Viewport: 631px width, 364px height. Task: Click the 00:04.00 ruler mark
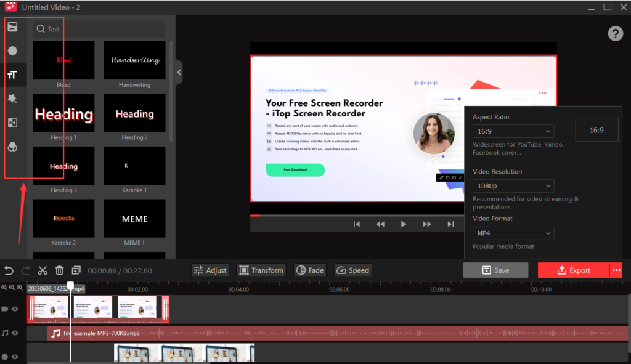click(238, 289)
